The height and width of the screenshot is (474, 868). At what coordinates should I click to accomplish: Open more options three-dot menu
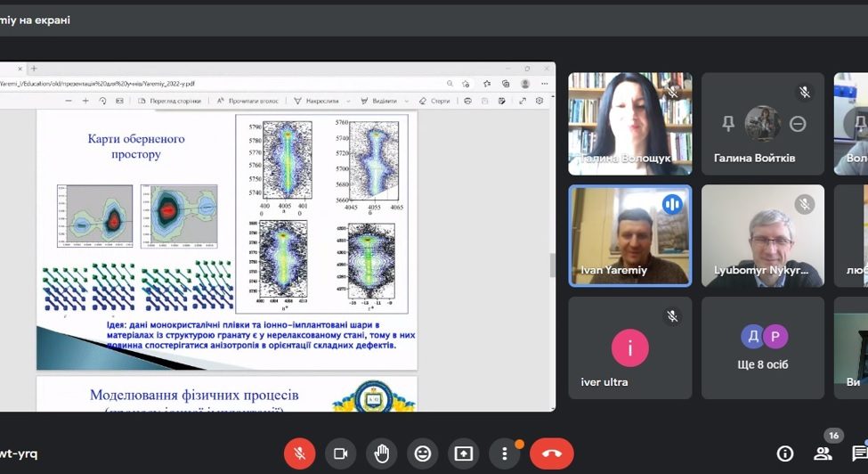(x=504, y=454)
